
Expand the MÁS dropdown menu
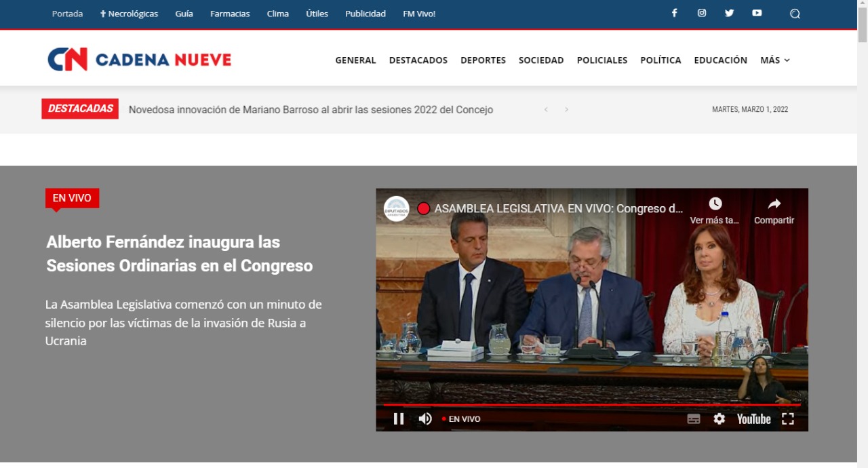click(774, 60)
